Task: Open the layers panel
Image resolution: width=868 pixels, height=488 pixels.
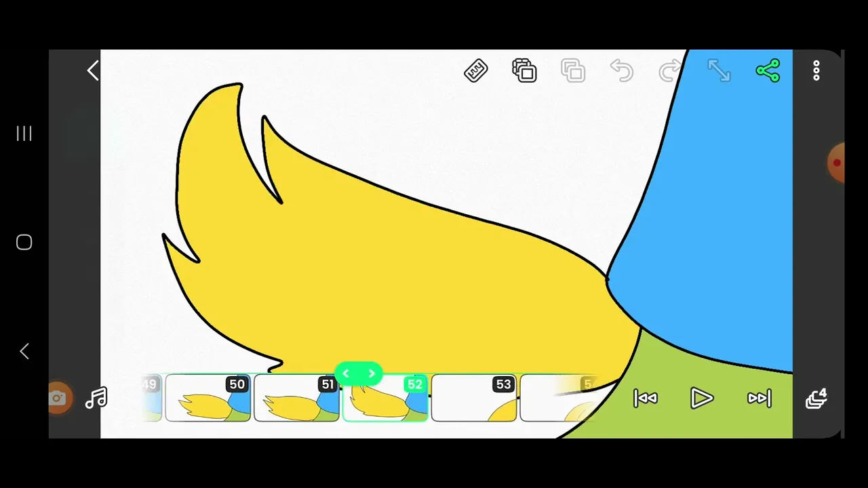Action: (x=816, y=399)
